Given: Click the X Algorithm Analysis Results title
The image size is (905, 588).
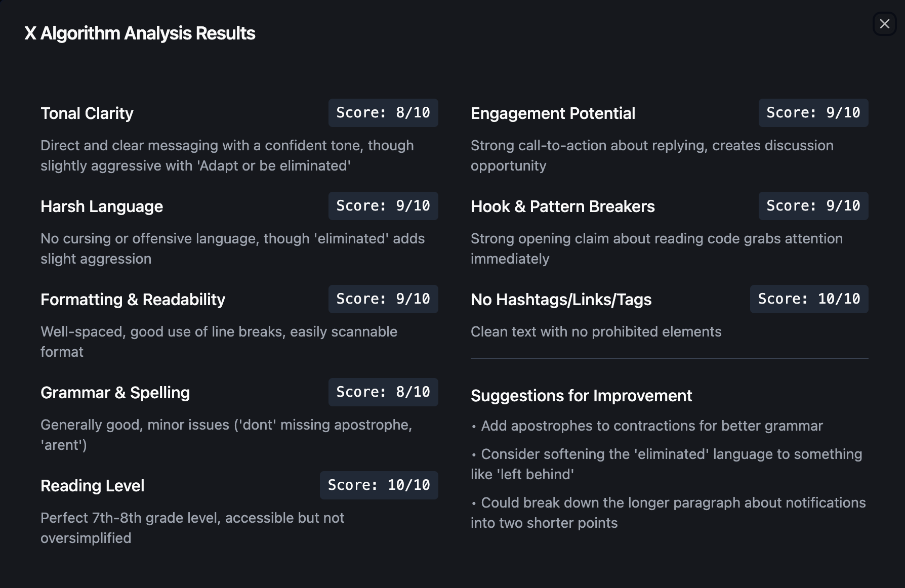Looking at the screenshot, I should click(x=140, y=33).
